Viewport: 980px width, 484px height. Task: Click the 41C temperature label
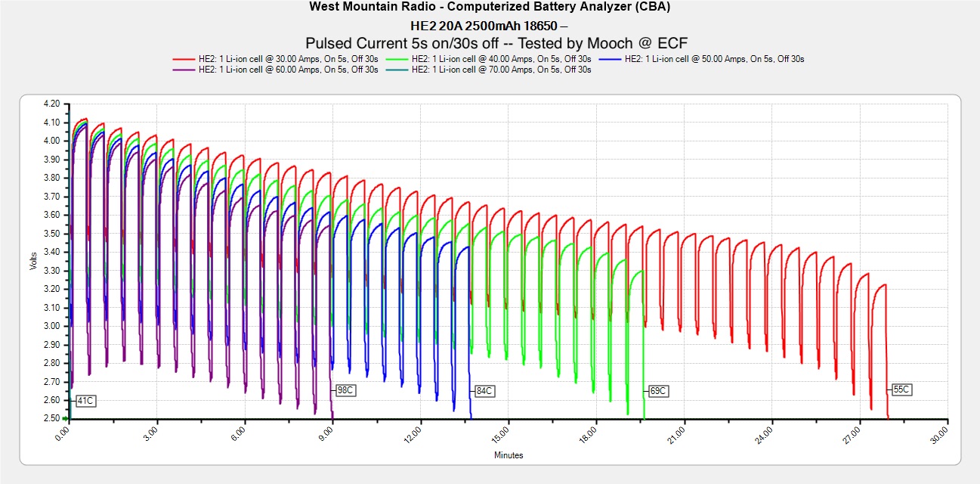(85, 401)
